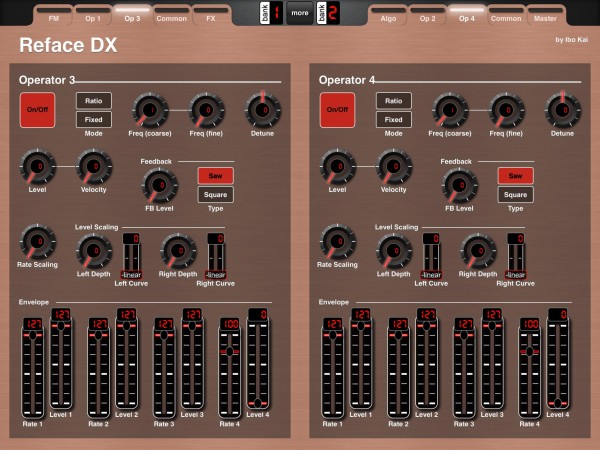Click Operator 4 Detune knob

[x=562, y=110]
